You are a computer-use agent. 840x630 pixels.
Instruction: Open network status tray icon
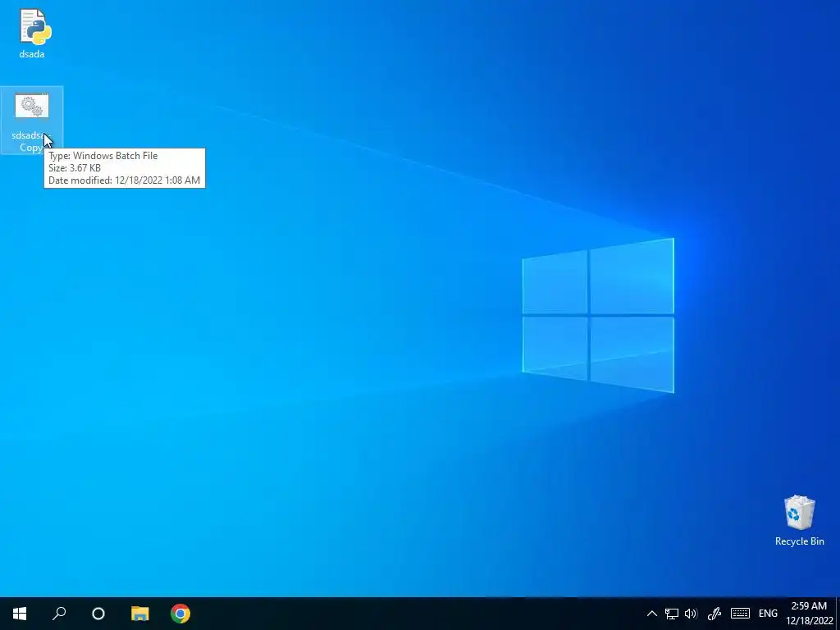click(x=671, y=614)
